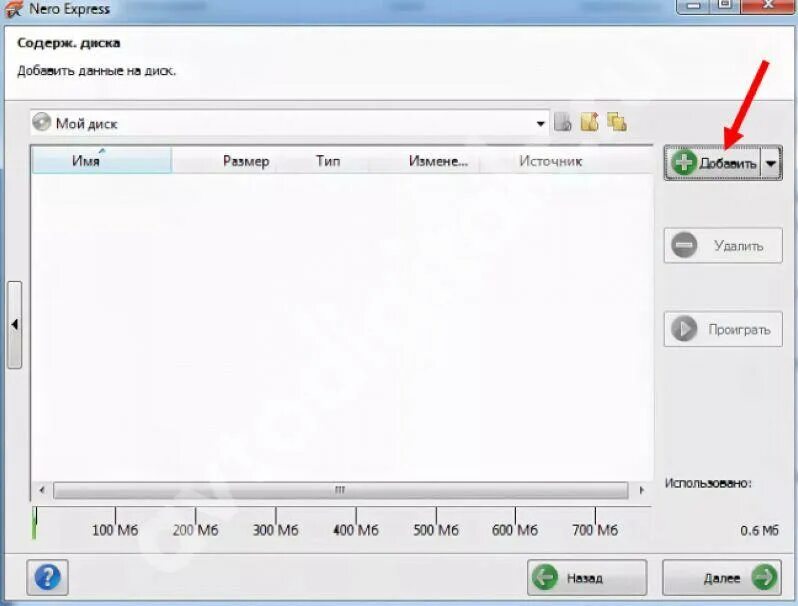Click the copy files toolbar icon

coord(617,122)
